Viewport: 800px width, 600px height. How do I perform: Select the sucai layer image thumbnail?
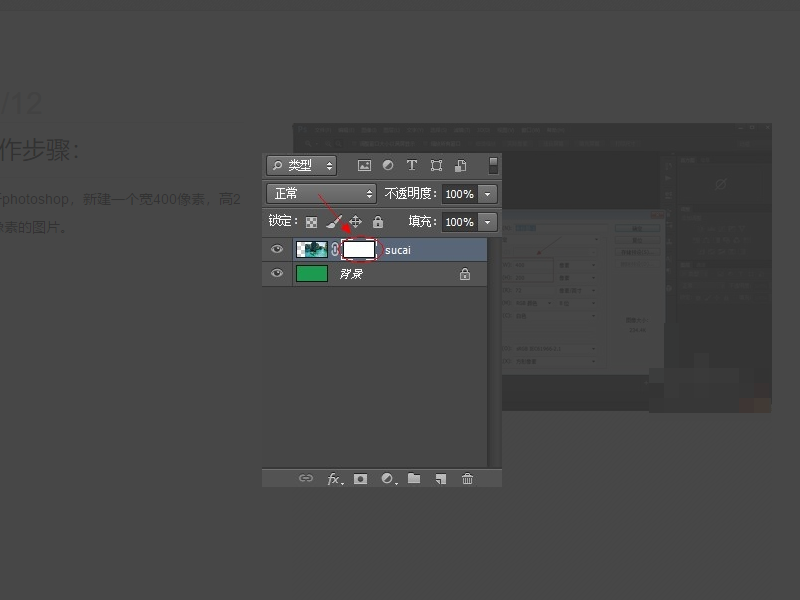pyautogui.click(x=312, y=249)
